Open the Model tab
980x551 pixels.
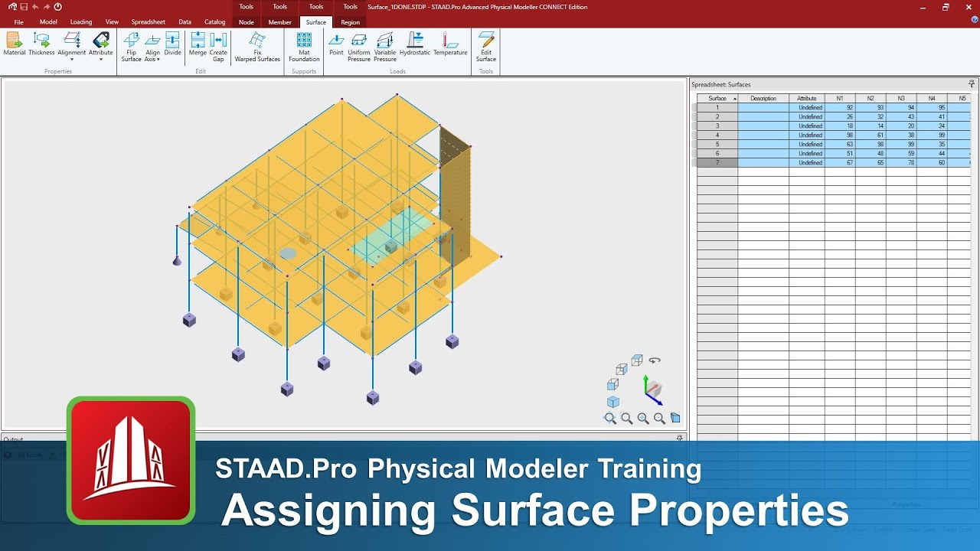tap(48, 22)
